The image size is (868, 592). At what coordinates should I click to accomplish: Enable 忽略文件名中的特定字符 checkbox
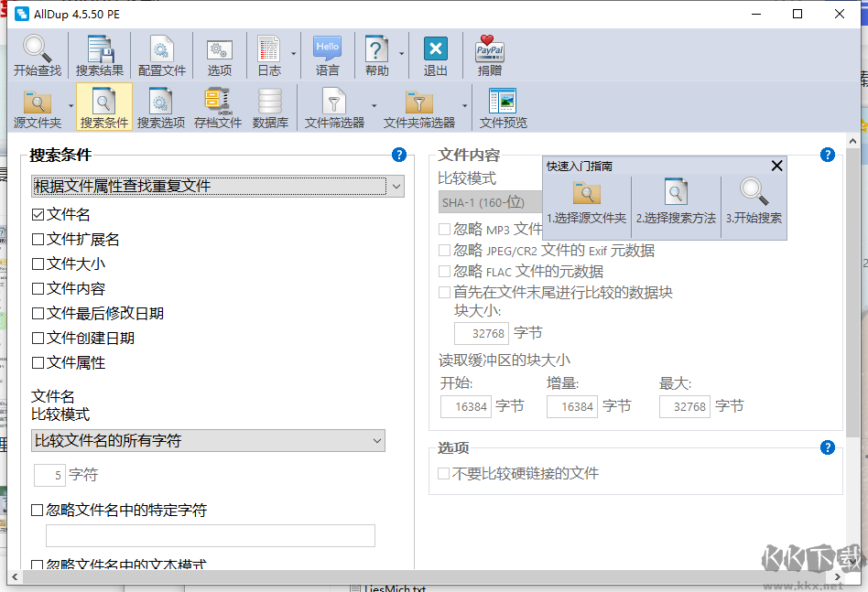(x=38, y=511)
